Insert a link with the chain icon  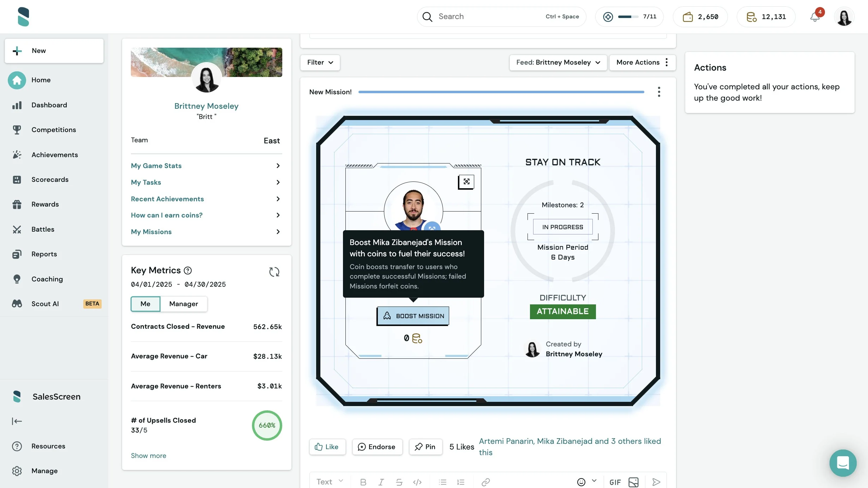coord(486,482)
